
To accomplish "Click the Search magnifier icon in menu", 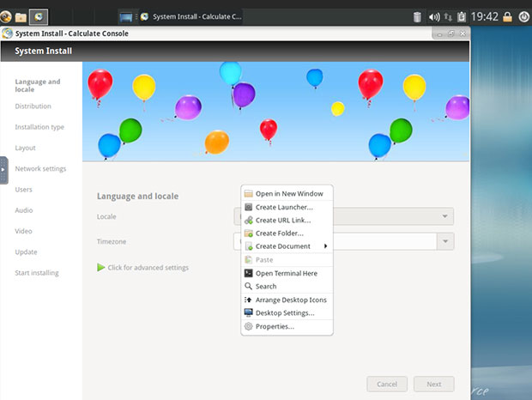I will click(248, 287).
